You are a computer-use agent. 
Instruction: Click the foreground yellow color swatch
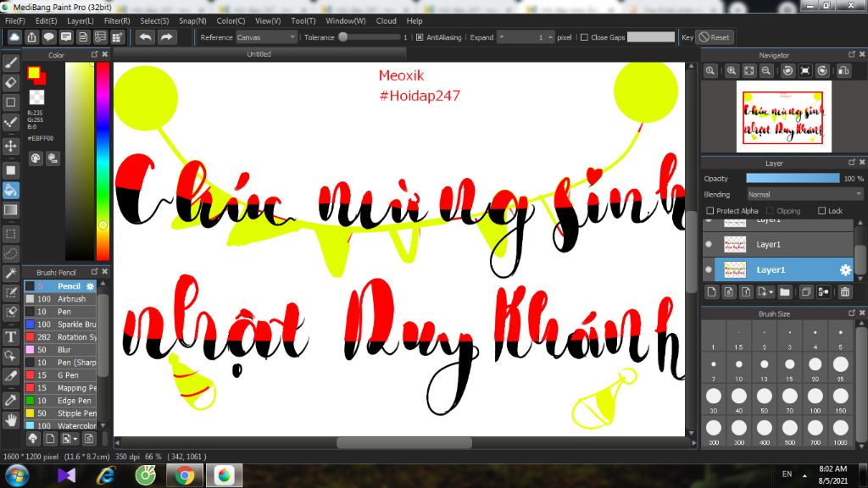(x=34, y=73)
